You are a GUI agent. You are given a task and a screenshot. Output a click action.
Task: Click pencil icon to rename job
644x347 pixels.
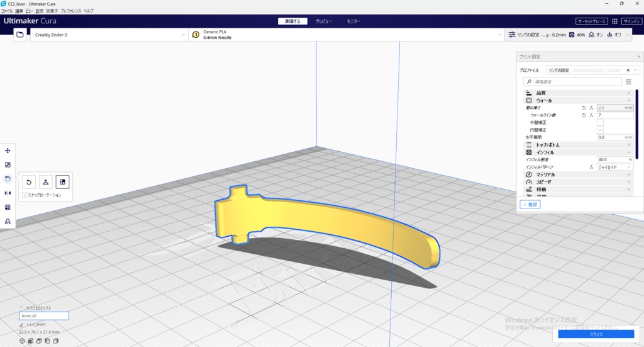point(21,324)
